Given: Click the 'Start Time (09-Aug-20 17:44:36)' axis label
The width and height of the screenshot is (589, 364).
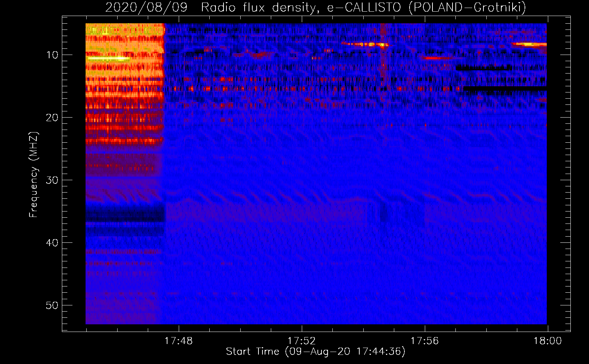Looking at the screenshot, I should tap(316, 352).
